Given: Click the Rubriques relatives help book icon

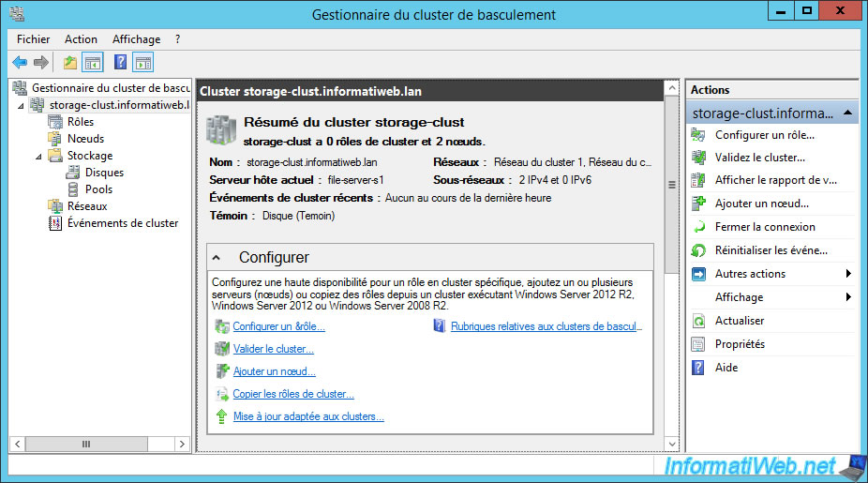Looking at the screenshot, I should tap(439, 325).
